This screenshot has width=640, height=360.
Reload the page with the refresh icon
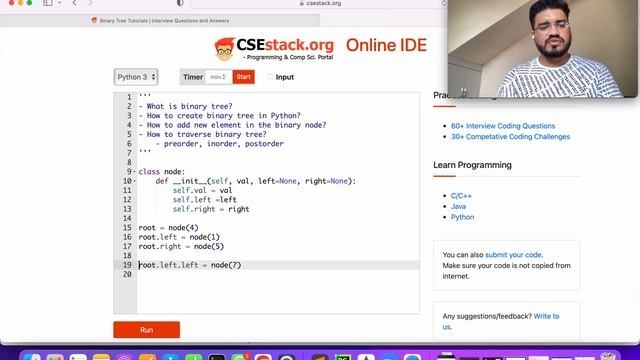click(x=444, y=3)
